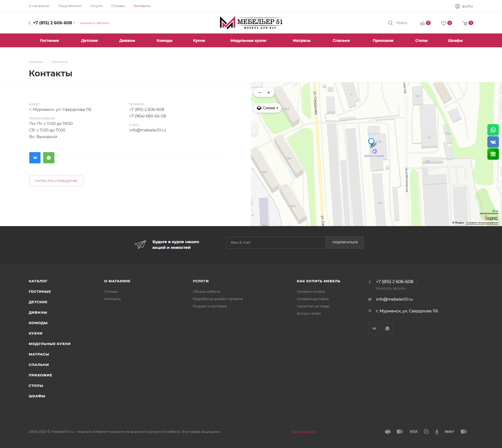Screen dimensions: 502x448
Task: Click the footer VK icon
Action: 374,328
